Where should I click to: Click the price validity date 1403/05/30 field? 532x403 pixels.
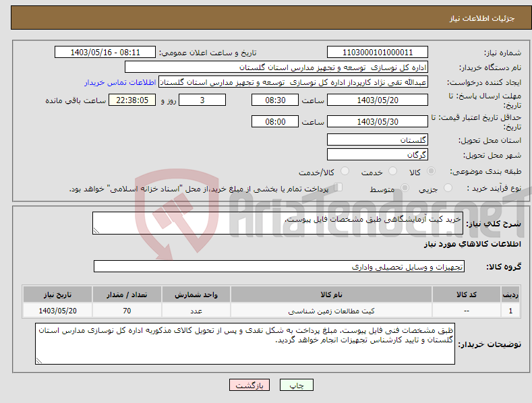tap(378, 121)
